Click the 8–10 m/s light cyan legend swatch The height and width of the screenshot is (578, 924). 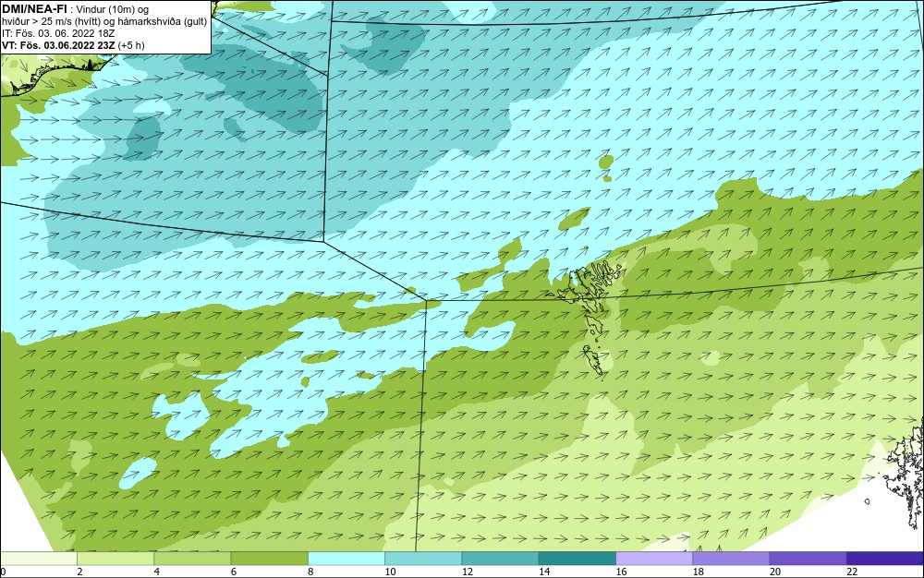pos(346,558)
